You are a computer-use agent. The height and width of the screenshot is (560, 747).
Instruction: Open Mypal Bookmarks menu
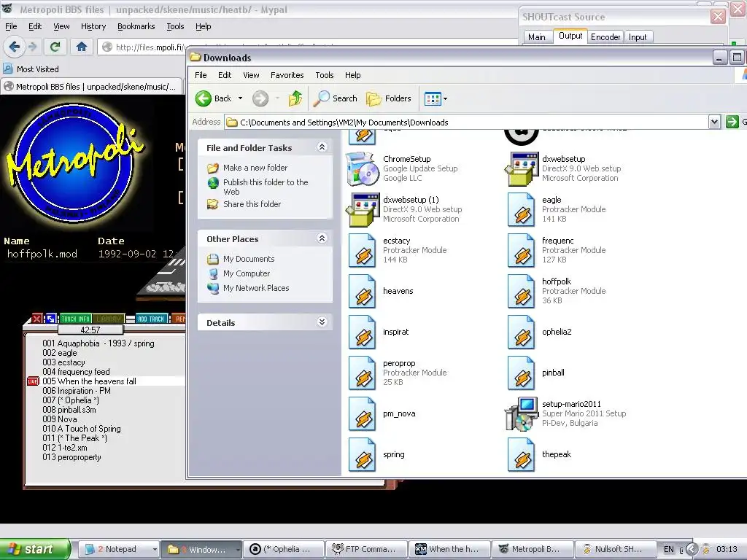click(x=136, y=26)
